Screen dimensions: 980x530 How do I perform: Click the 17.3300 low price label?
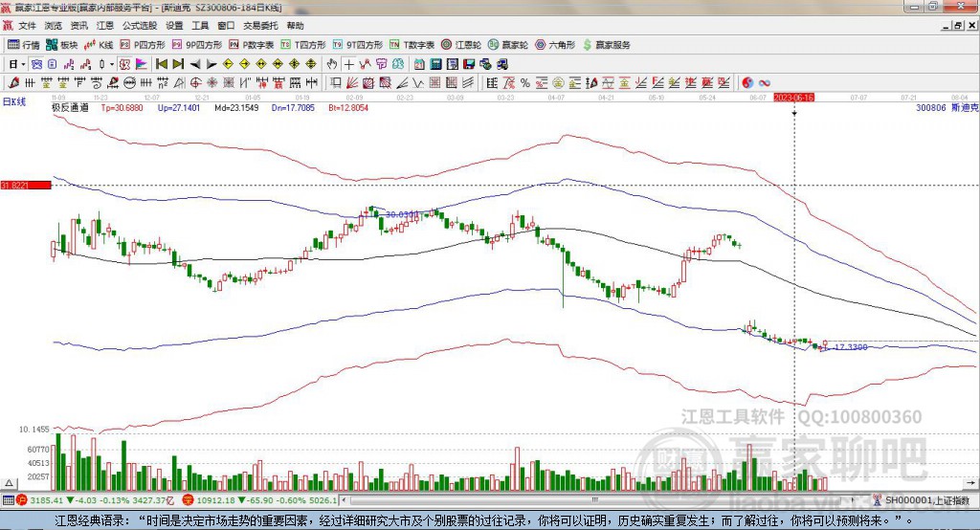851,347
